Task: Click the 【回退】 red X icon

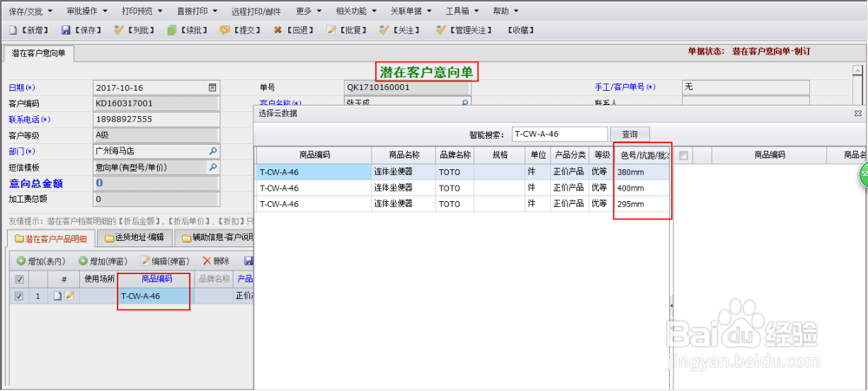Action: (x=278, y=30)
